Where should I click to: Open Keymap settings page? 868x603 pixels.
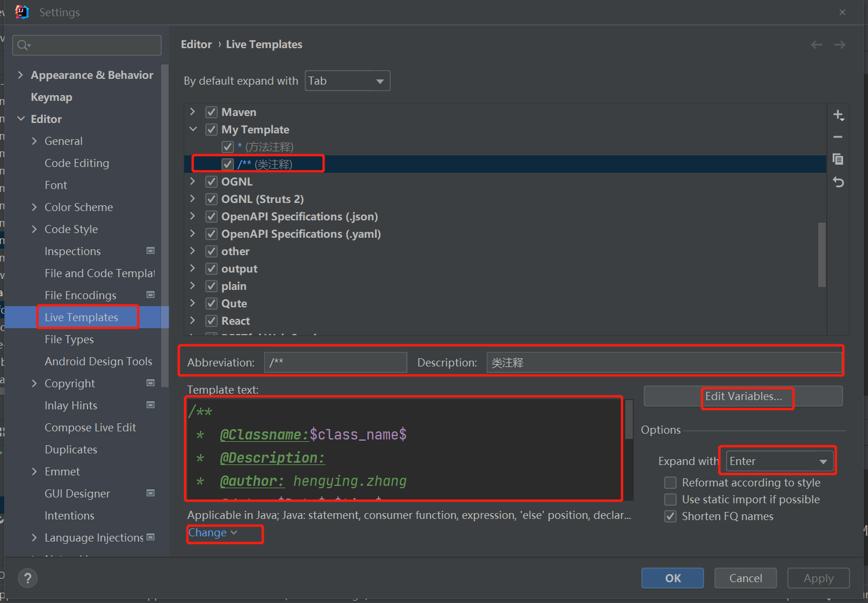tap(52, 97)
